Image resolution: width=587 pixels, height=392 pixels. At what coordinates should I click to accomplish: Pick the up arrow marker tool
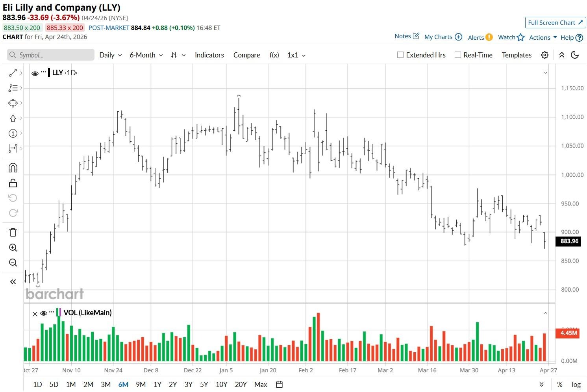click(13, 118)
